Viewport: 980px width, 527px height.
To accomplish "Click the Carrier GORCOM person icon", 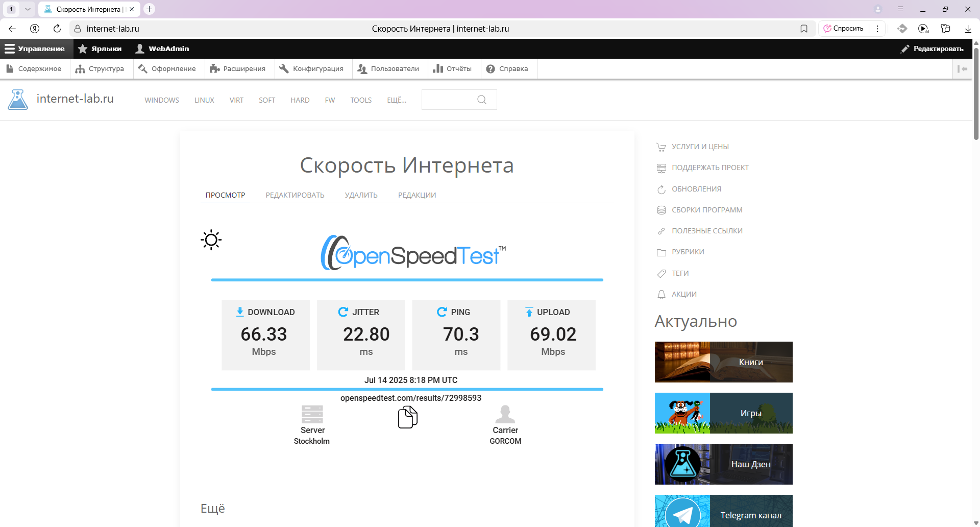I will coord(505,414).
